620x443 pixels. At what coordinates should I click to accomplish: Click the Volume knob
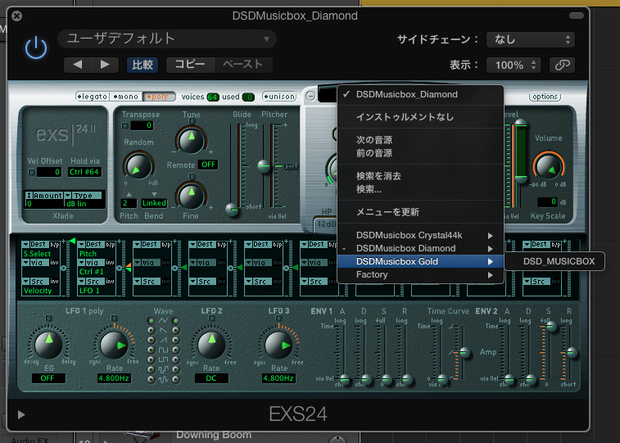pyautogui.click(x=548, y=167)
